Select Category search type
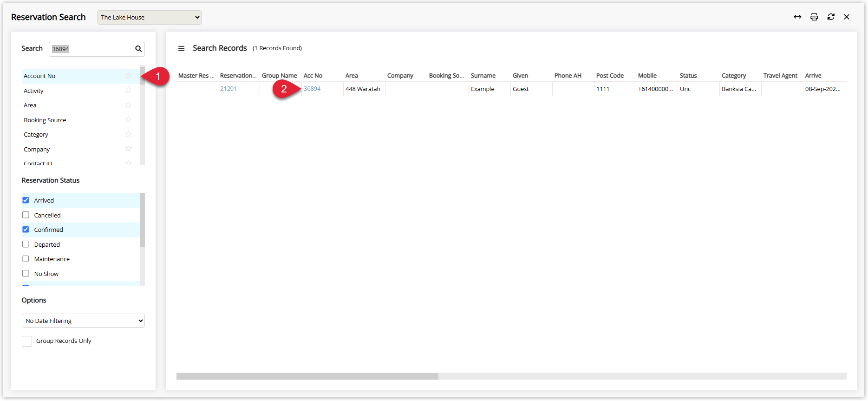This screenshot has width=868, height=401. (81, 135)
